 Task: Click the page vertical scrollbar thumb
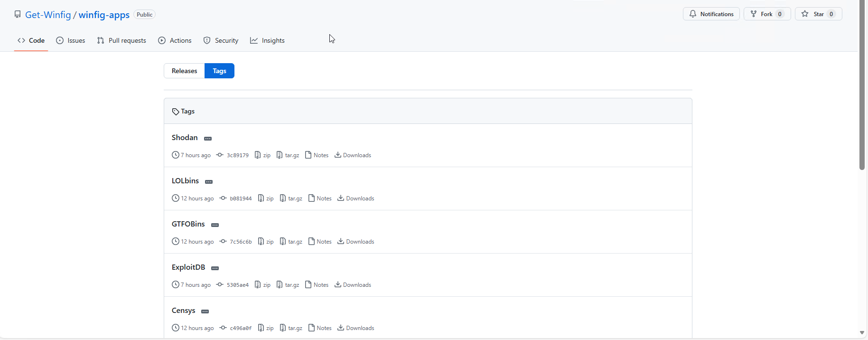(x=862, y=85)
